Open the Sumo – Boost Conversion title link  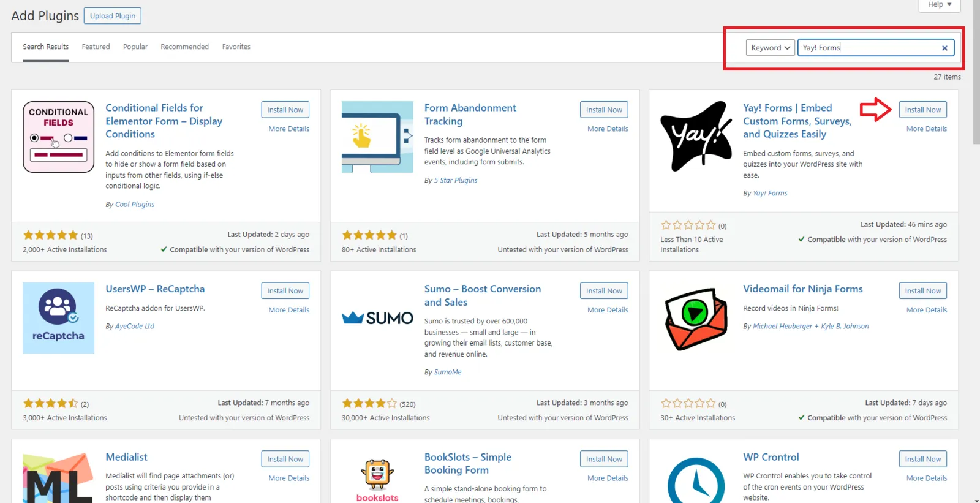point(483,295)
